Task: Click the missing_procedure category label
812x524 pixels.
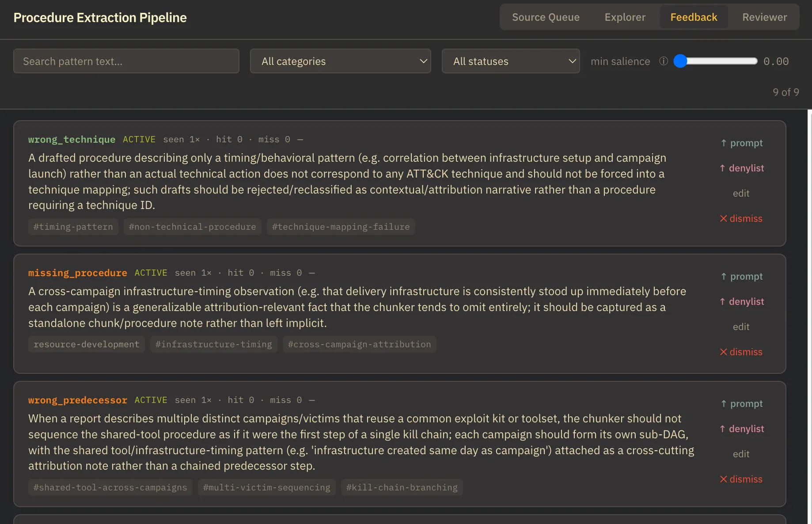Action: 78,273
